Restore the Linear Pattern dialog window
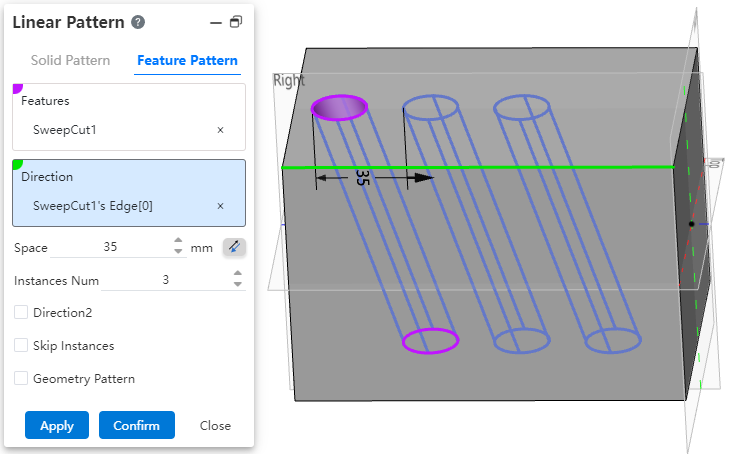Image resolution: width=734 pixels, height=454 pixels. click(x=236, y=22)
